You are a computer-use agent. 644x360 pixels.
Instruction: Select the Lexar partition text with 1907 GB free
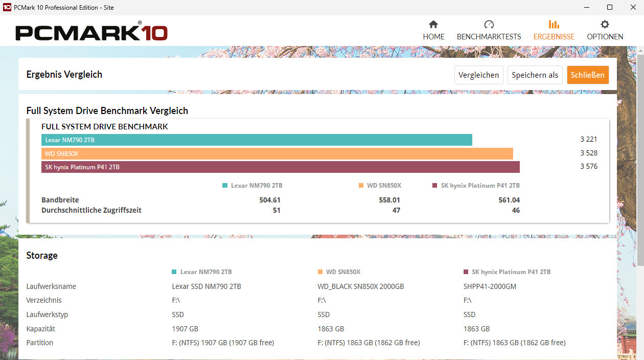click(223, 343)
